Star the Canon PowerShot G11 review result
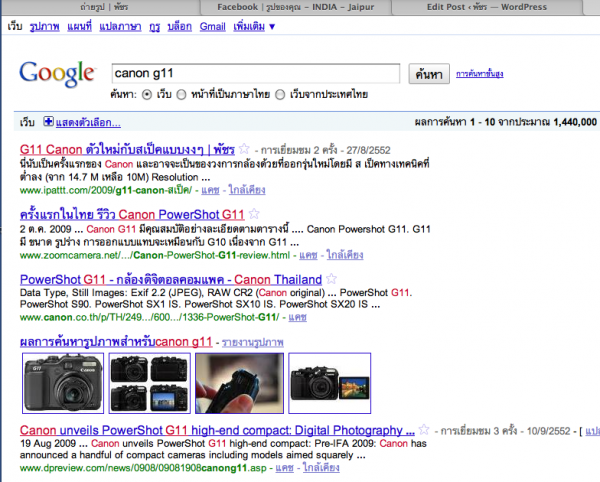Image resolution: width=600 pixels, height=482 pixels. pos(254,213)
